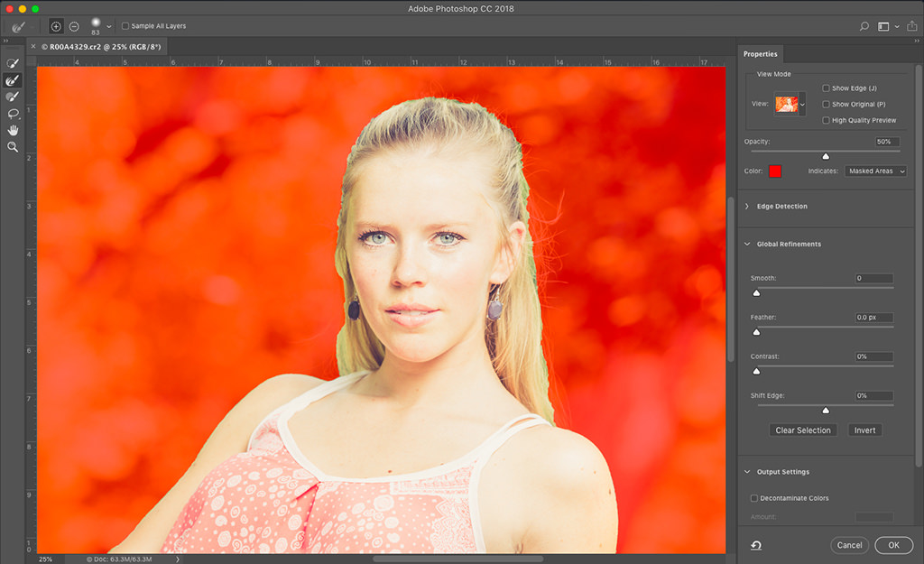
Task: Enable Sample All Layers checkbox
Action: tap(125, 26)
